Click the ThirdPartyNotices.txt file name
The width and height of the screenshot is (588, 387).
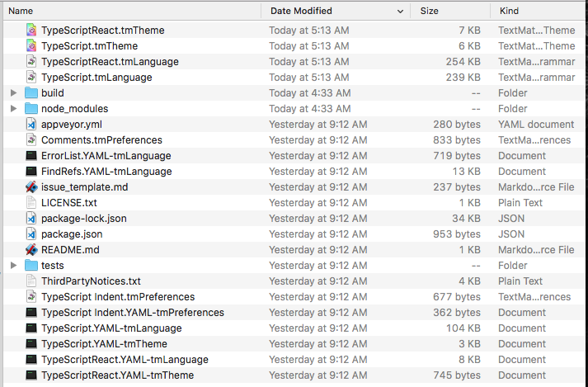tap(91, 281)
